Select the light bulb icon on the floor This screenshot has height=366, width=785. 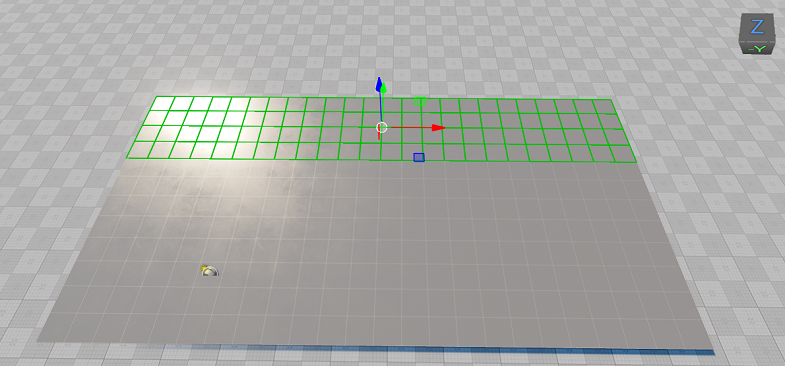coord(209,271)
